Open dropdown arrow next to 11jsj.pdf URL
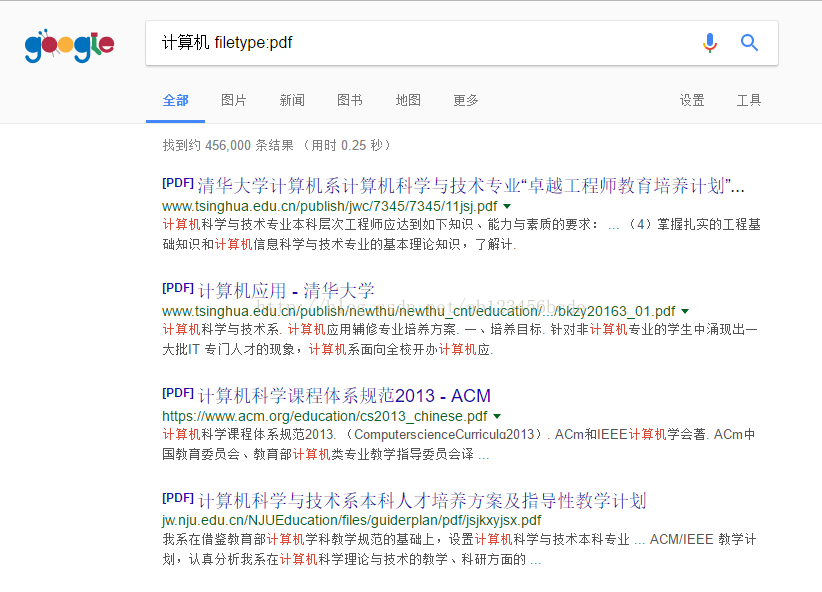Image resolution: width=822 pixels, height=592 pixels. [x=507, y=206]
